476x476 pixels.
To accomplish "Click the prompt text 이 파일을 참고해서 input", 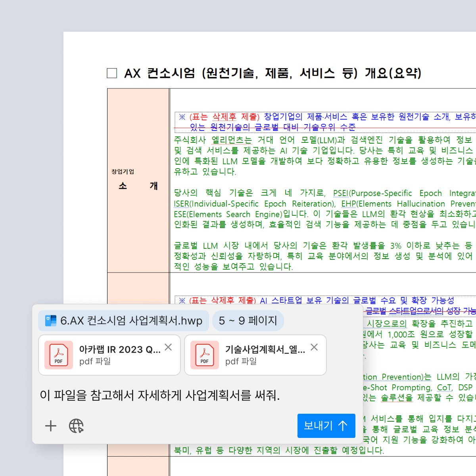I will pos(160,395).
